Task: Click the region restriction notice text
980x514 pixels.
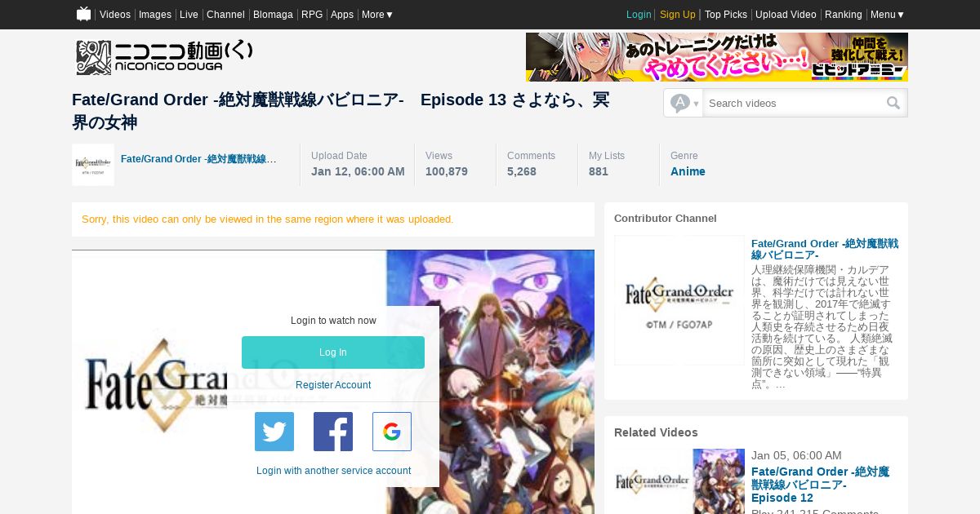Action: pyautogui.click(x=268, y=219)
